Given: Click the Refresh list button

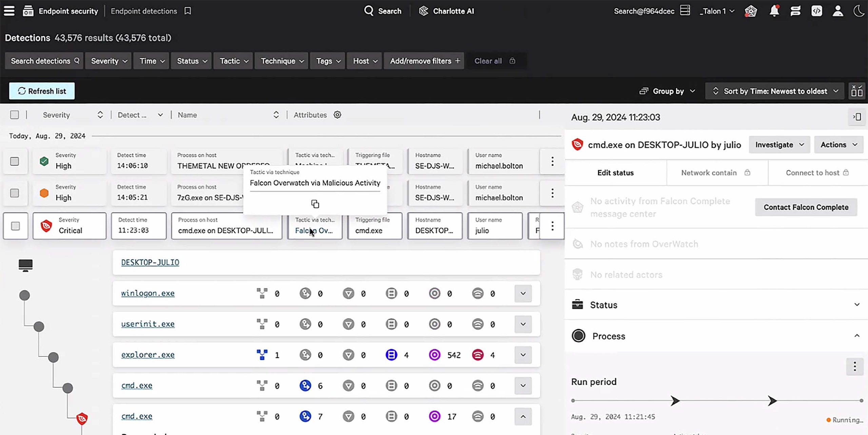Looking at the screenshot, I should click(42, 91).
